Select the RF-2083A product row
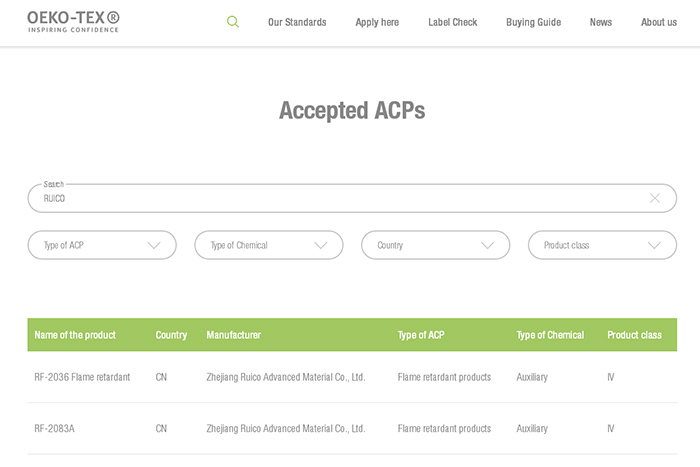 pos(55,428)
